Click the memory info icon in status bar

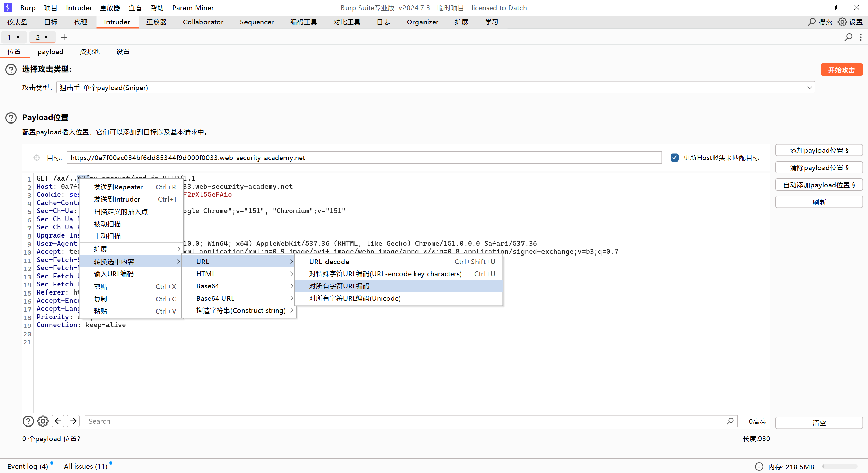tap(759, 467)
